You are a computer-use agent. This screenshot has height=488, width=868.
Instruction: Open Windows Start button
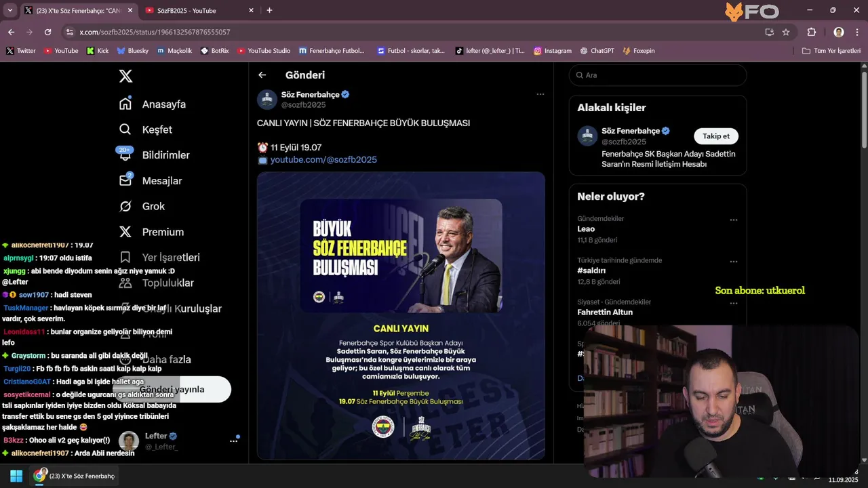pyautogui.click(x=16, y=476)
